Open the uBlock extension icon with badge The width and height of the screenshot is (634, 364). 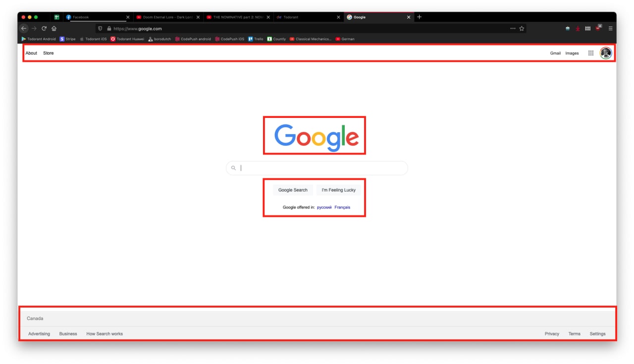click(x=598, y=28)
